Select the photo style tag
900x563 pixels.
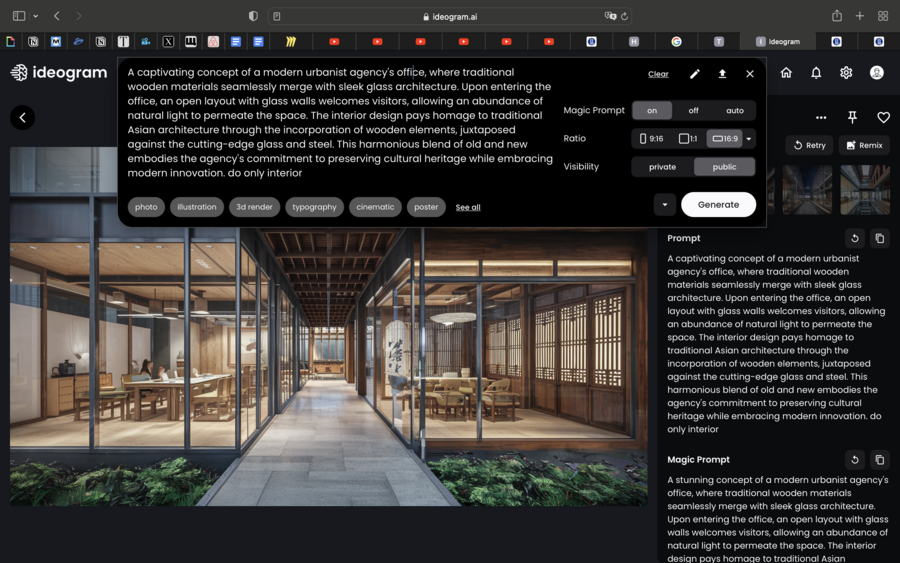point(146,207)
